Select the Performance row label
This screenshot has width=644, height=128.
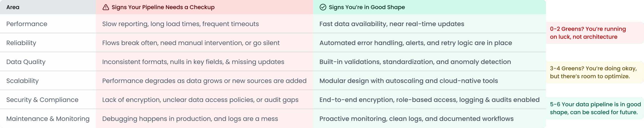click(27, 24)
